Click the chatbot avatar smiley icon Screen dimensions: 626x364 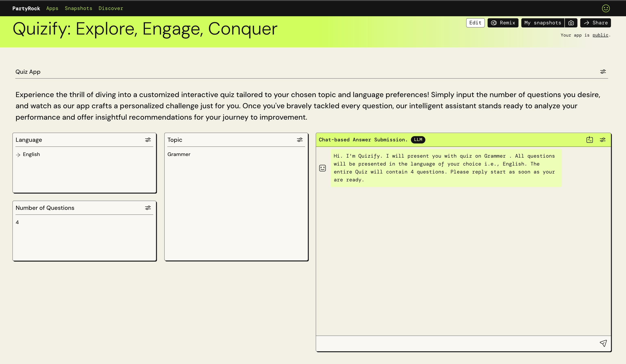tap(322, 168)
